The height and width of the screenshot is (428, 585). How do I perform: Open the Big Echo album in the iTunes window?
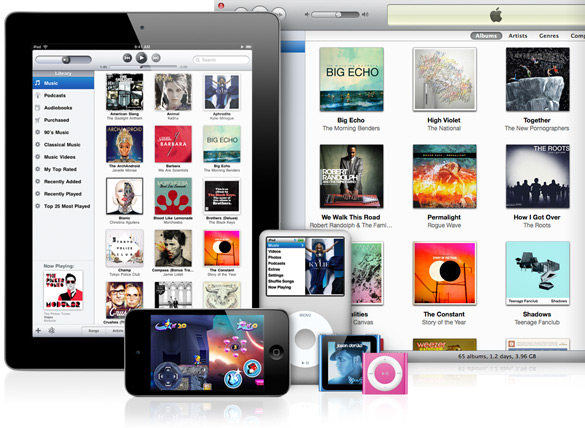(351, 79)
